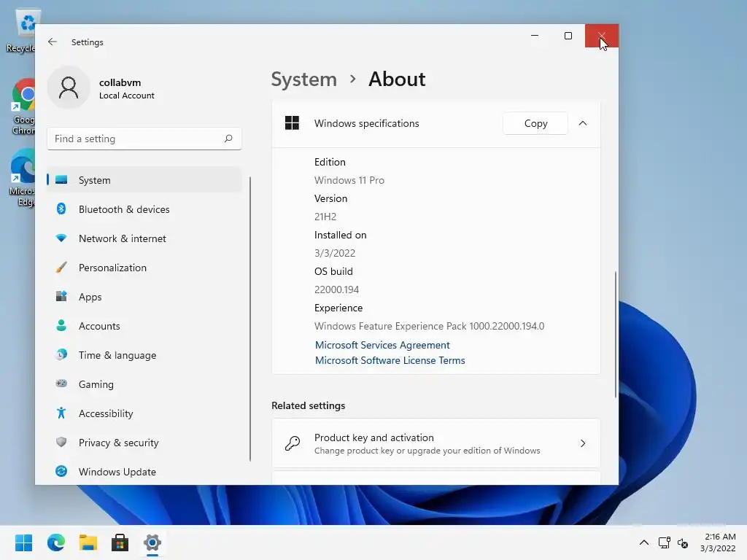
Task: Show hidden system tray icons
Action: click(x=643, y=542)
